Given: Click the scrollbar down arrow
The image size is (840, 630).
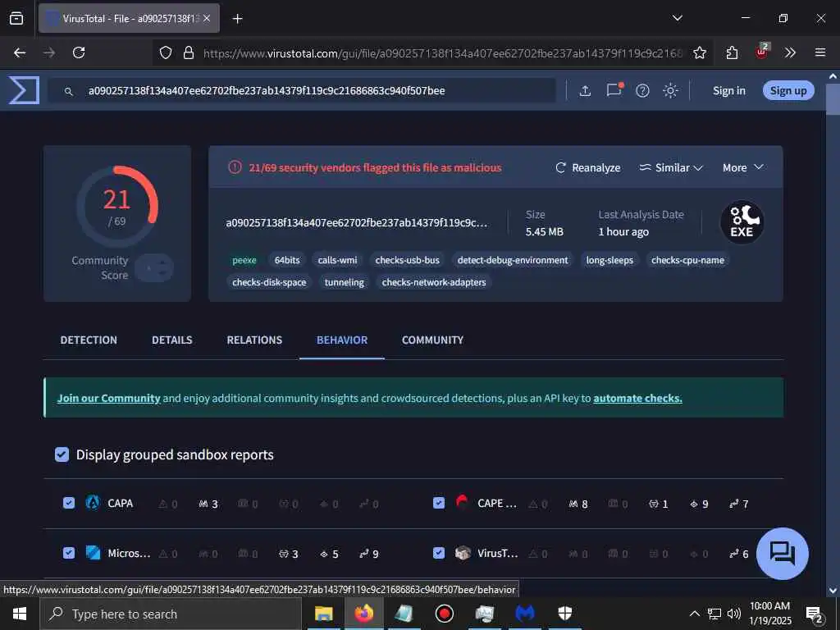Looking at the screenshot, I should 833,591.
